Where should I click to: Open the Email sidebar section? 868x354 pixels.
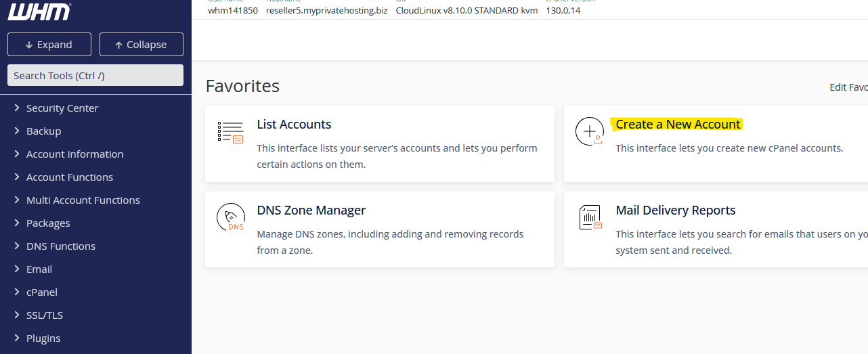coord(39,269)
